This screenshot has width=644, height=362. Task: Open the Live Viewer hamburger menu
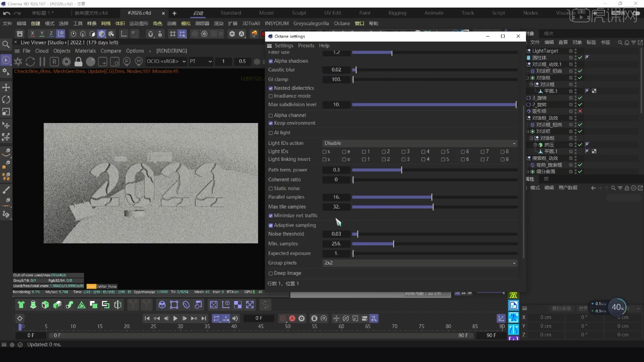click(17, 51)
